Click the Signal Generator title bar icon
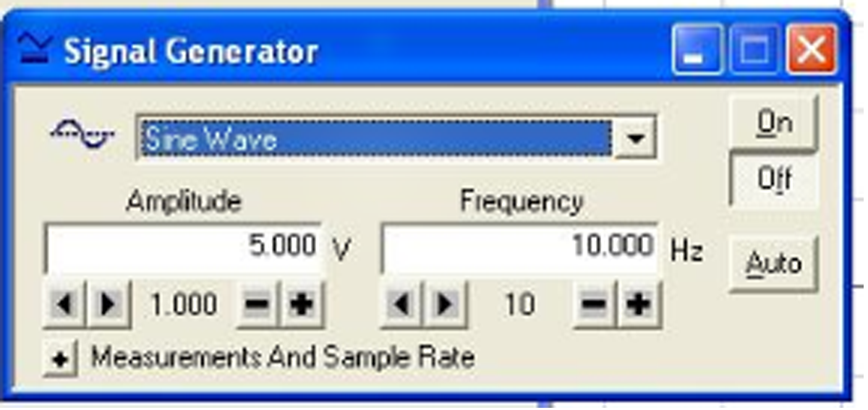 tap(34, 50)
